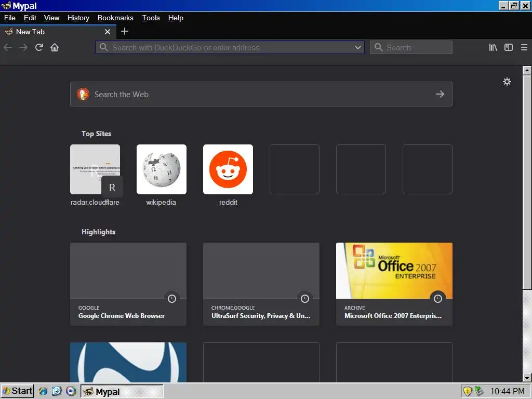Focus the toolbar Search field
This screenshot has width=532, height=399.
click(411, 47)
